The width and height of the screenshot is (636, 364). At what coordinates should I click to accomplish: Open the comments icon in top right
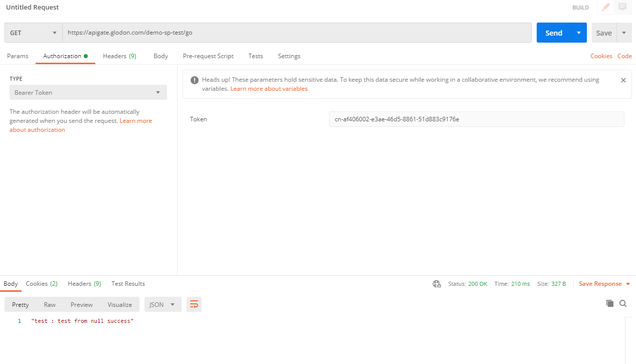click(x=622, y=7)
